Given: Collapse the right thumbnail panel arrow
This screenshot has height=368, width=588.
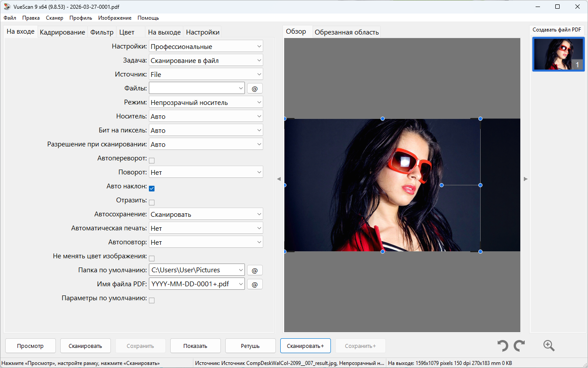Looking at the screenshot, I should pyautogui.click(x=526, y=179).
